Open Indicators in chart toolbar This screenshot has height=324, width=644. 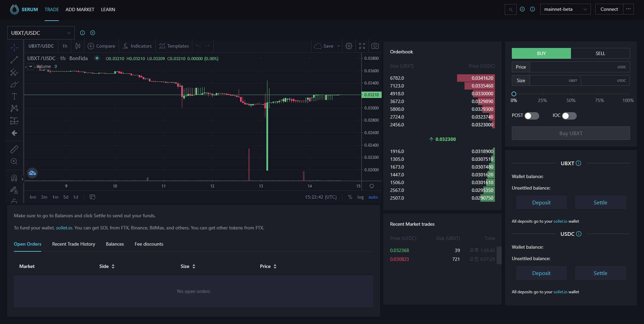click(137, 46)
